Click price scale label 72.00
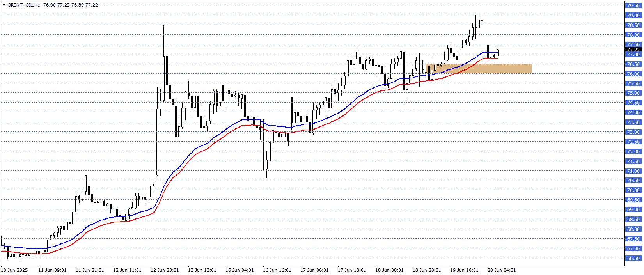 coord(633,152)
